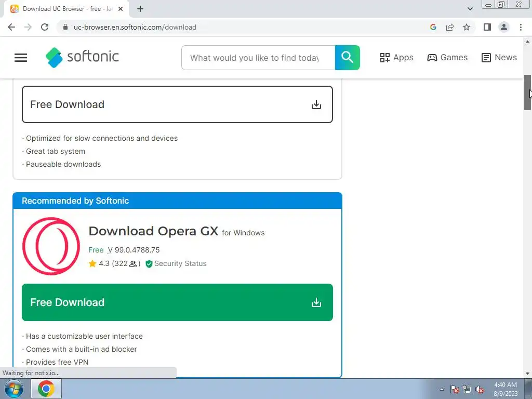The height and width of the screenshot is (399, 532).
Task: Click the 'Recommended by Softonic' banner
Action: 177,201
